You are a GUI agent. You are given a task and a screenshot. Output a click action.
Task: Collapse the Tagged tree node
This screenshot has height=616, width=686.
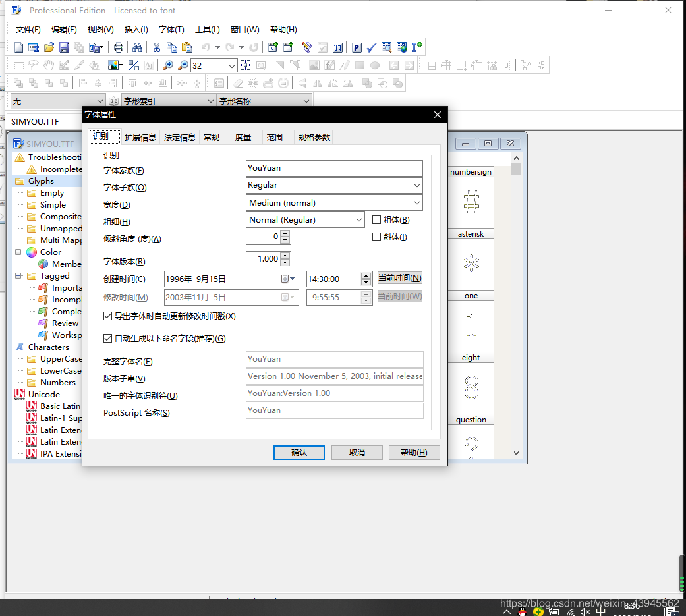point(18,275)
